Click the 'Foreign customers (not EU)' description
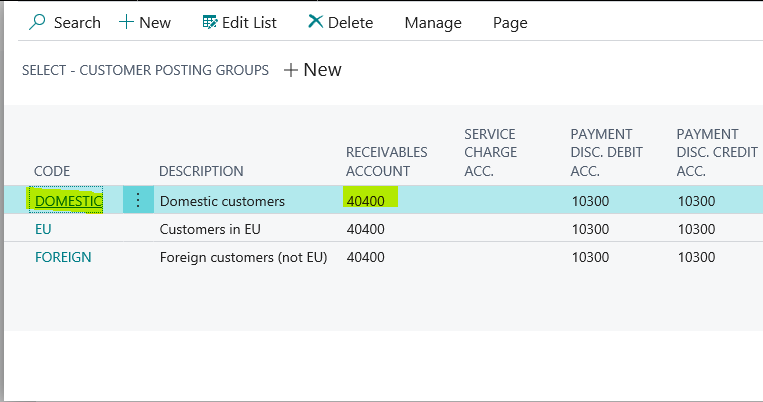The image size is (763, 402). pyautogui.click(x=243, y=257)
